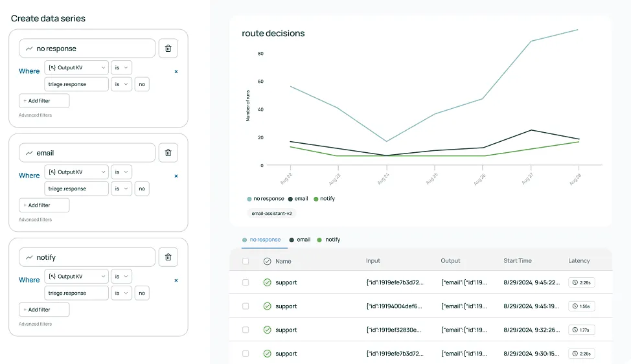The width and height of the screenshot is (631, 364).
Task: Click green success icon on first support row
Action: point(267,282)
